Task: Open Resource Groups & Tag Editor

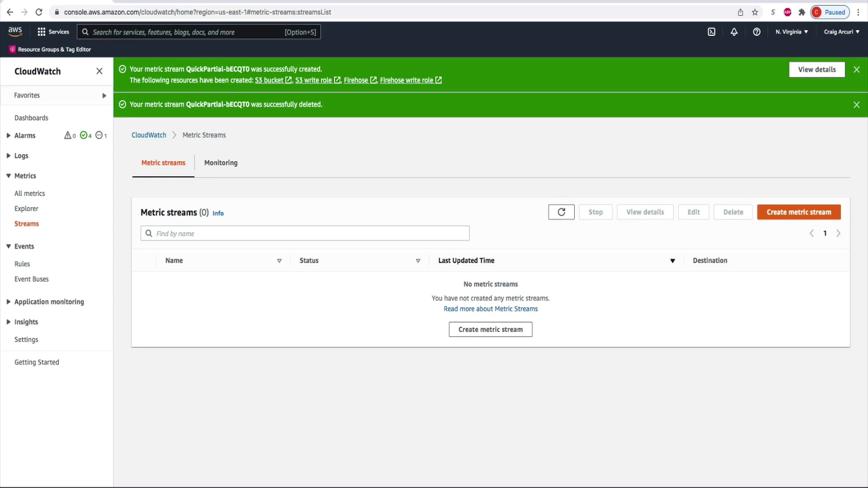Action: (x=50, y=49)
